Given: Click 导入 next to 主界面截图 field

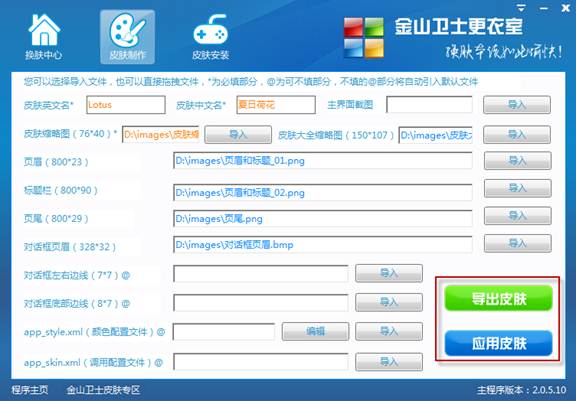Looking at the screenshot, I should (517, 105).
